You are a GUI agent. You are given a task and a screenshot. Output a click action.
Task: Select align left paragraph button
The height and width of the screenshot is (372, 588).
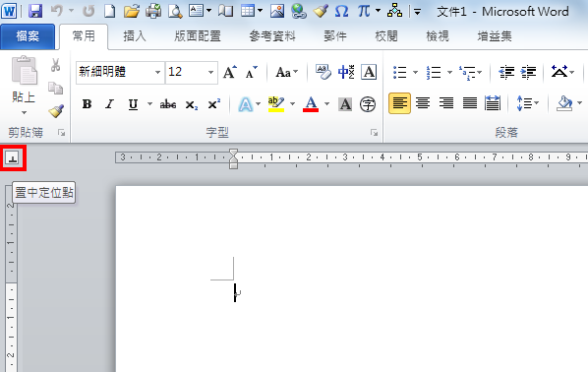[399, 103]
